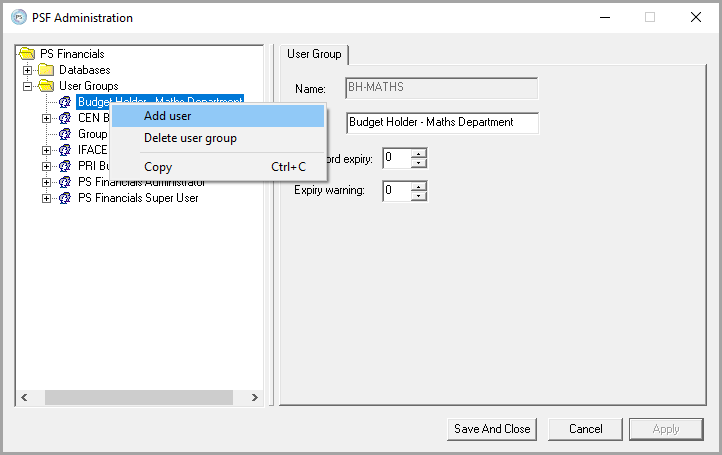Click the IFACE user group icon
The width and height of the screenshot is (722, 455).
[x=65, y=150]
